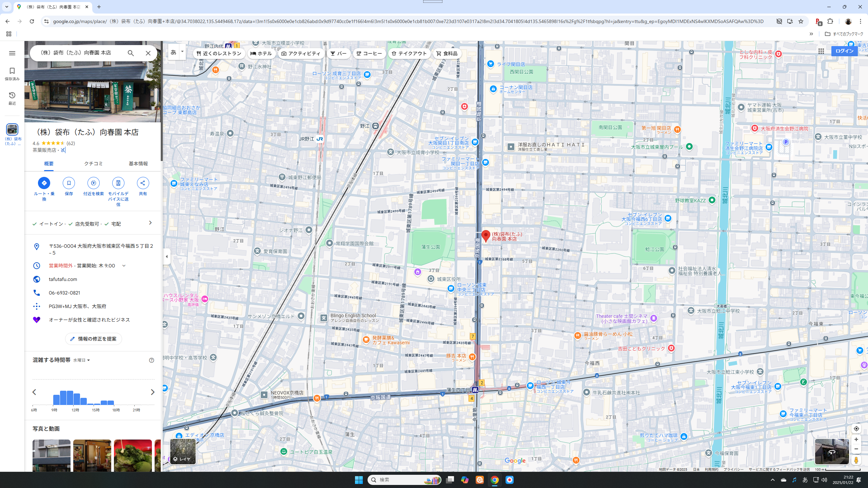
Task: Filter map by ホテル chip
Action: (261, 54)
